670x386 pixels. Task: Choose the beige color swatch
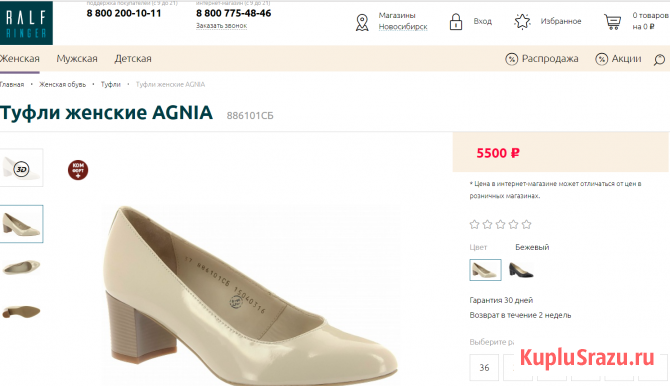(485, 270)
